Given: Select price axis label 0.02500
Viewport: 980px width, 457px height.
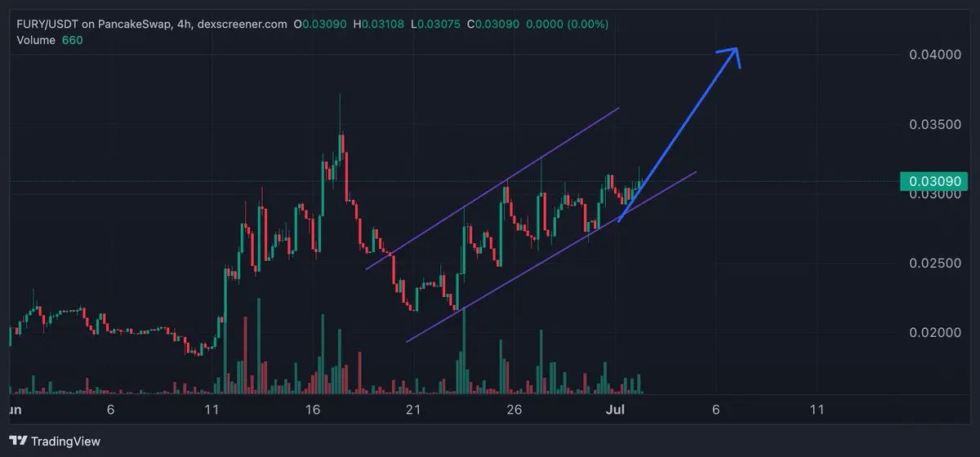Looking at the screenshot, I should (x=933, y=264).
